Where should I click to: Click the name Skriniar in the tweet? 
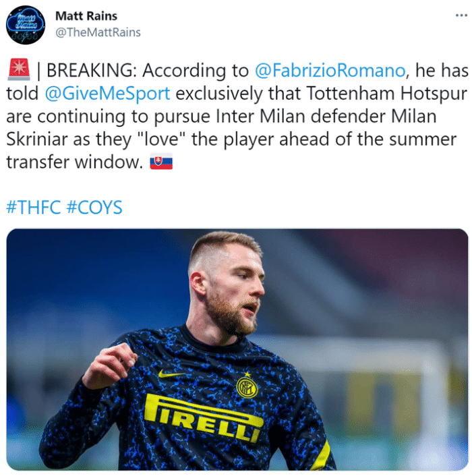pyautogui.click(x=36, y=139)
